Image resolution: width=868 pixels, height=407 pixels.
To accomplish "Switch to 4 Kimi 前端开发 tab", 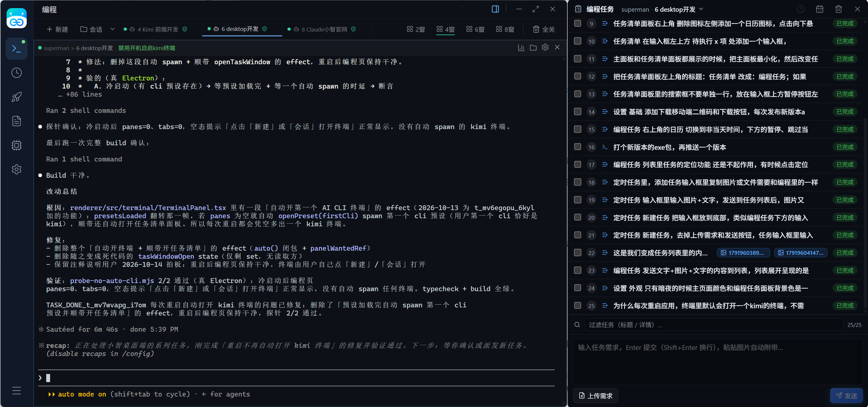I will (155, 29).
